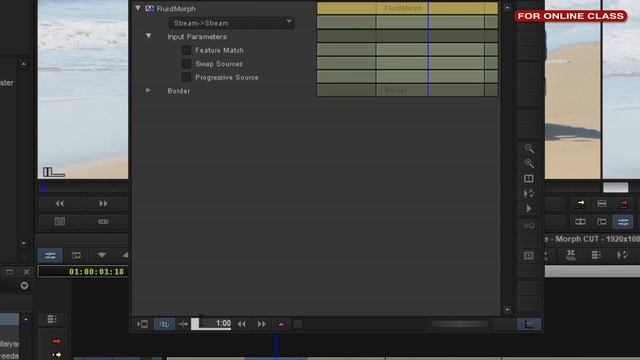The image size is (640, 360).
Task: Click the show effect outline icon bottom-left
Action: click(142, 324)
